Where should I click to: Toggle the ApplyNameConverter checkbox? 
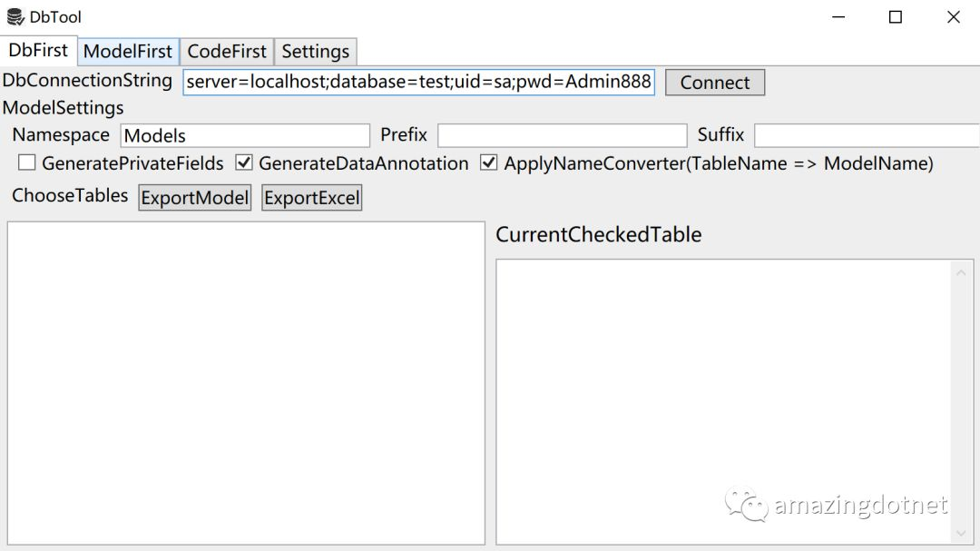[489, 162]
